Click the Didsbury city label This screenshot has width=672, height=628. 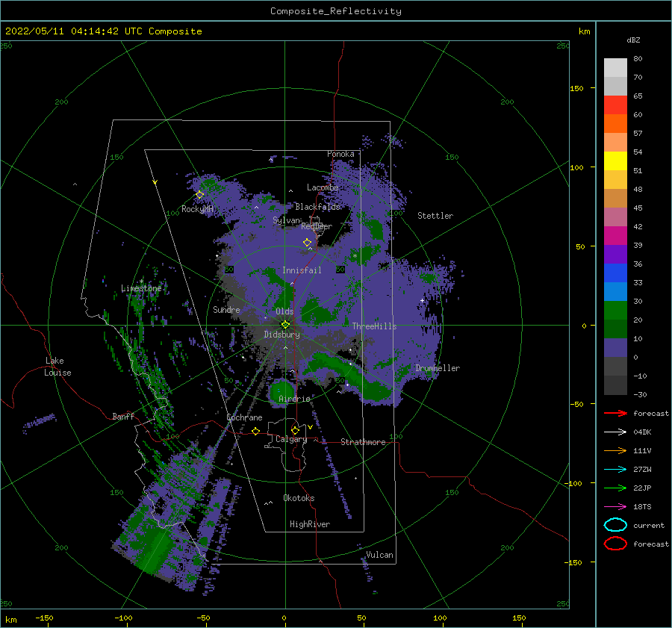tap(282, 335)
